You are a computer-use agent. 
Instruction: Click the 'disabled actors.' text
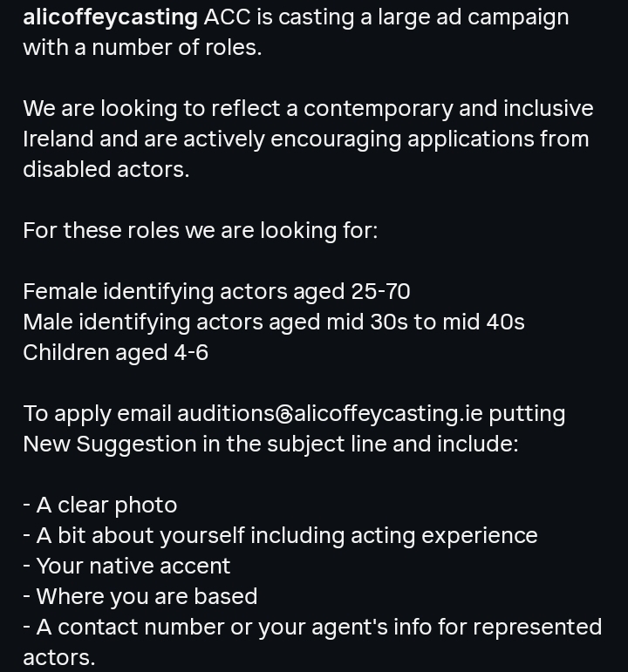106,169
